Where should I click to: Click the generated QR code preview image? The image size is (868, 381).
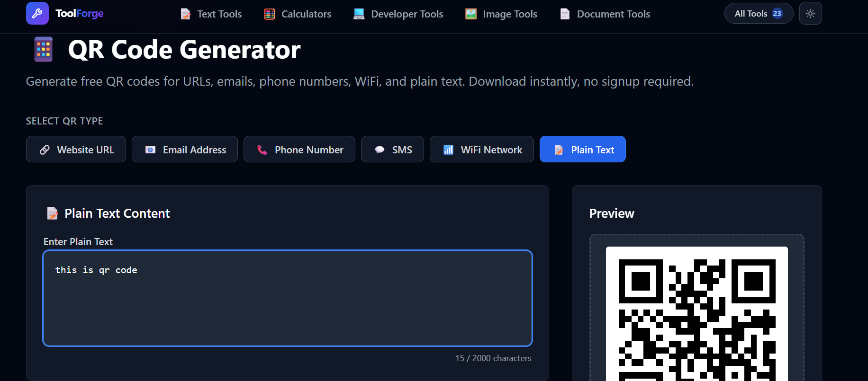[697, 314]
